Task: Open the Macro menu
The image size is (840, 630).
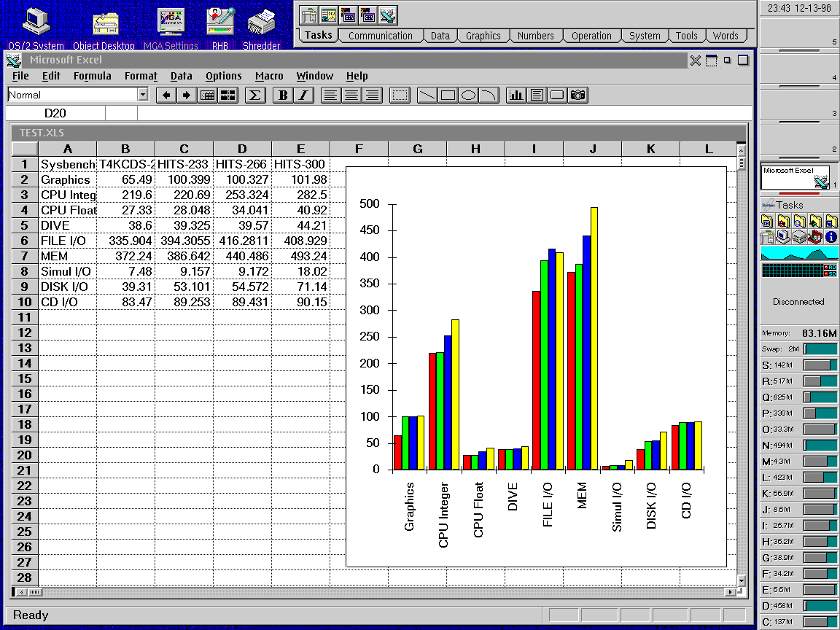Action: 269,76
